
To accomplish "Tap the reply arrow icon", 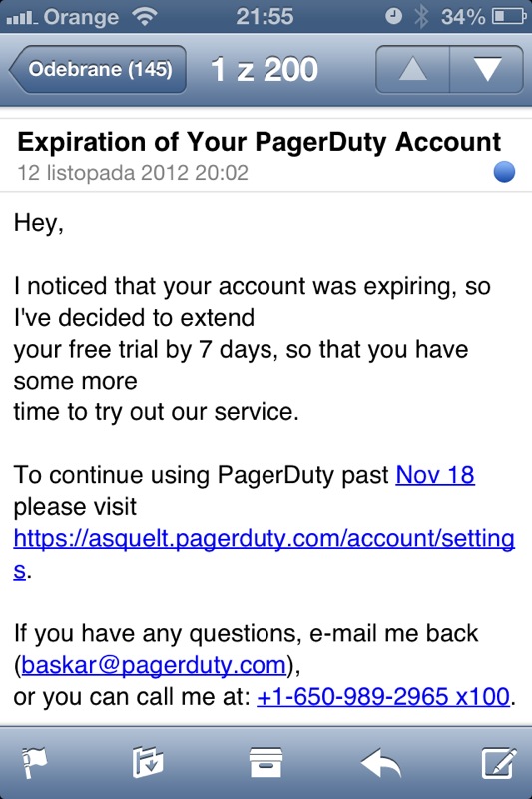I will pyautogui.click(x=381, y=763).
